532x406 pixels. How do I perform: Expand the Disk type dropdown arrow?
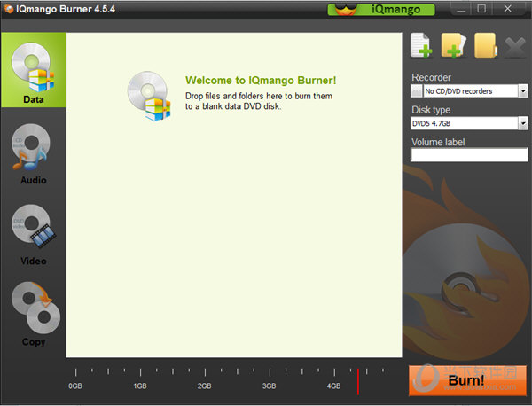(x=523, y=123)
